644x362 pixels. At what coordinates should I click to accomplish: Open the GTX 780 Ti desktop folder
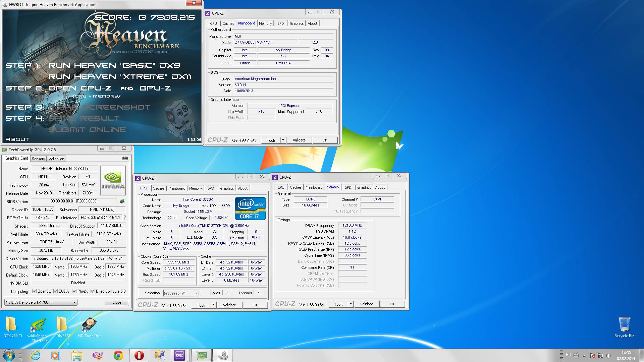point(12,327)
